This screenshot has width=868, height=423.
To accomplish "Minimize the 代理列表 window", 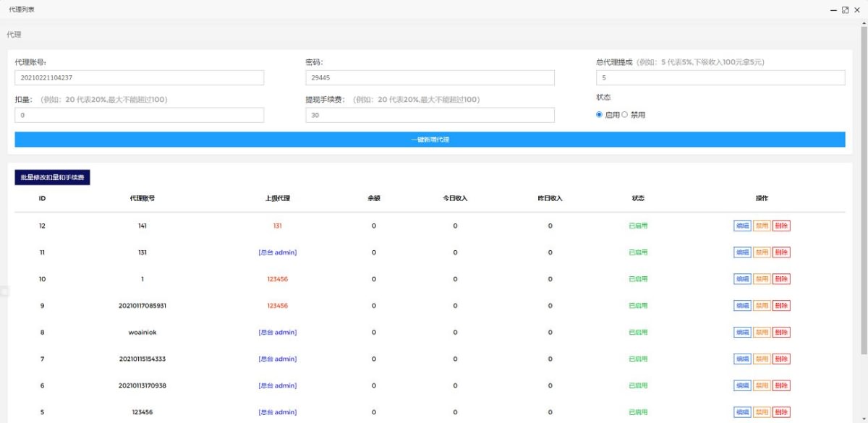I will click(834, 9).
